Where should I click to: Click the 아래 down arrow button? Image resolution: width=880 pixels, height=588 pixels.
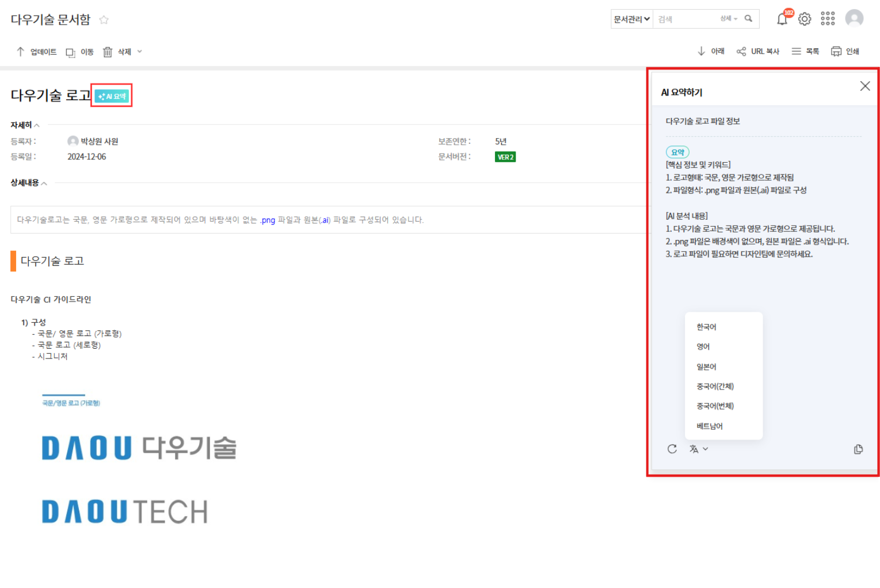[x=711, y=51]
